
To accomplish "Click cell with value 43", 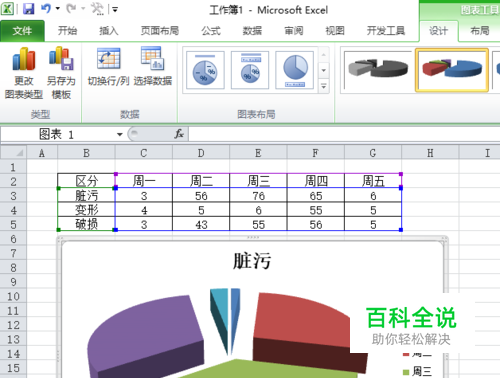I will pyautogui.click(x=201, y=224).
